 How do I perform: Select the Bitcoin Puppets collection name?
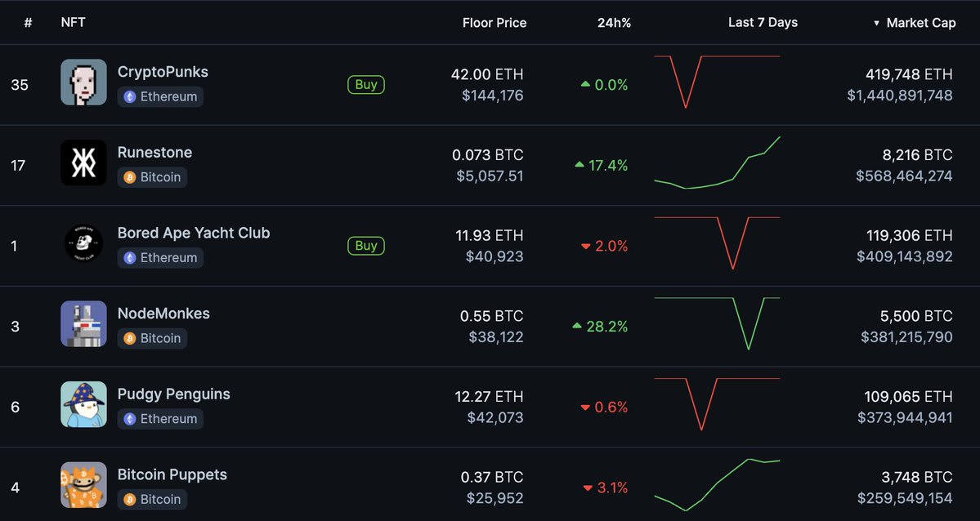[172, 474]
